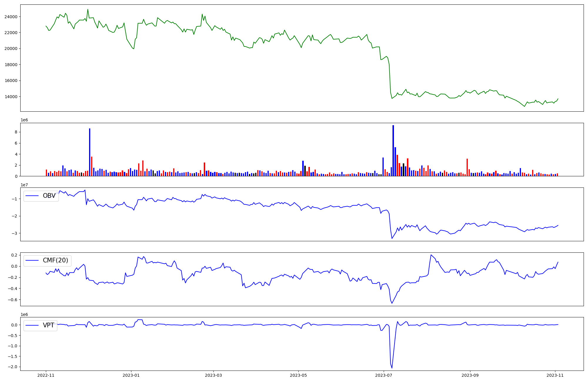Image resolution: width=588 pixels, height=382 pixels.
Task: Click the 24000 price axis tick label
Action: pos(11,17)
